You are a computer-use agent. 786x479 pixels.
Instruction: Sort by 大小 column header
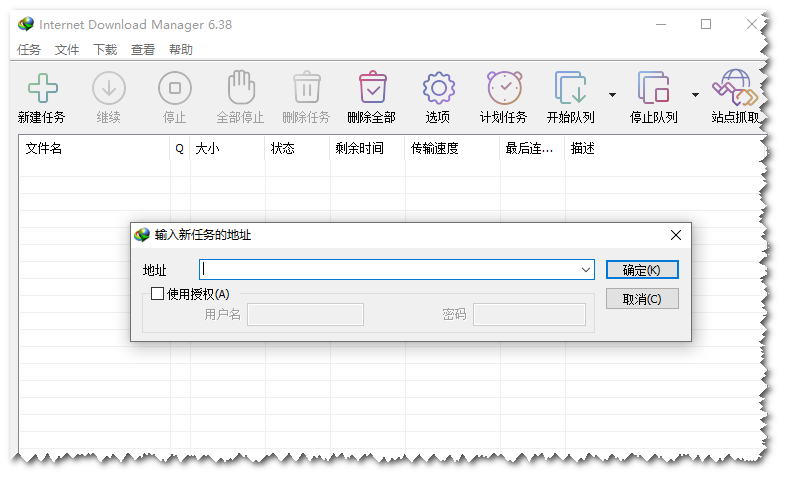click(x=227, y=148)
